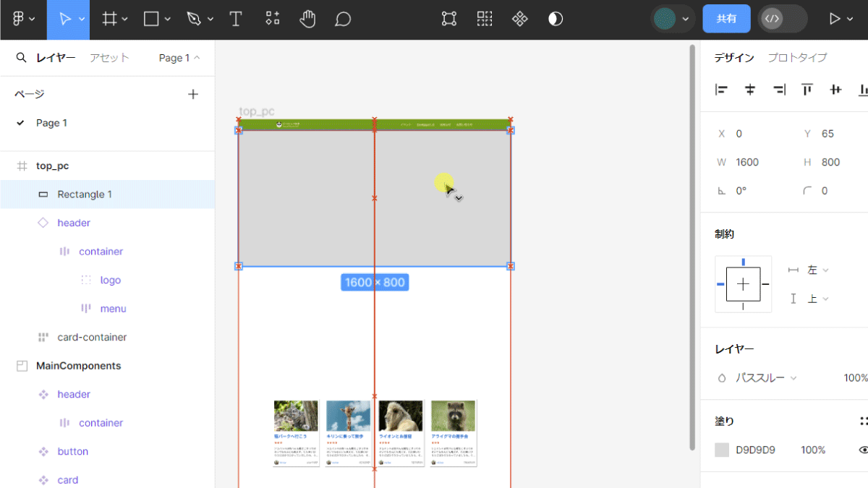The height and width of the screenshot is (488, 868).
Task: Select the Hand tool
Action: pos(308,19)
